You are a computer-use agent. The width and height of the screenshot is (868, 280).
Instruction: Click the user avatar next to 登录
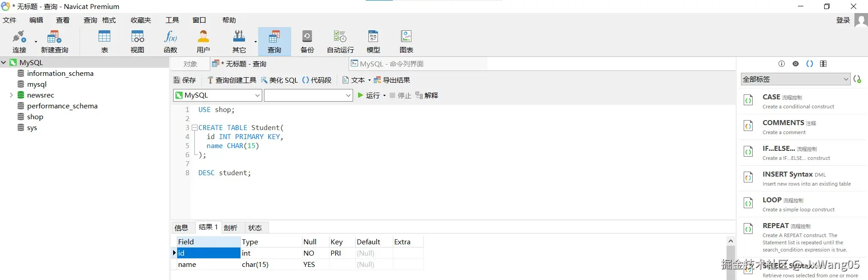tap(861, 20)
